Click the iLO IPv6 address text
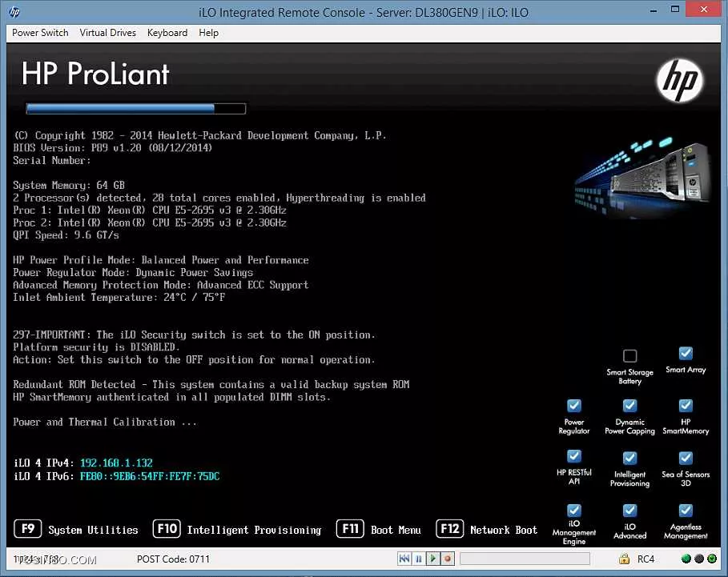The height and width of the screenshot is (577, 728). 150,476
